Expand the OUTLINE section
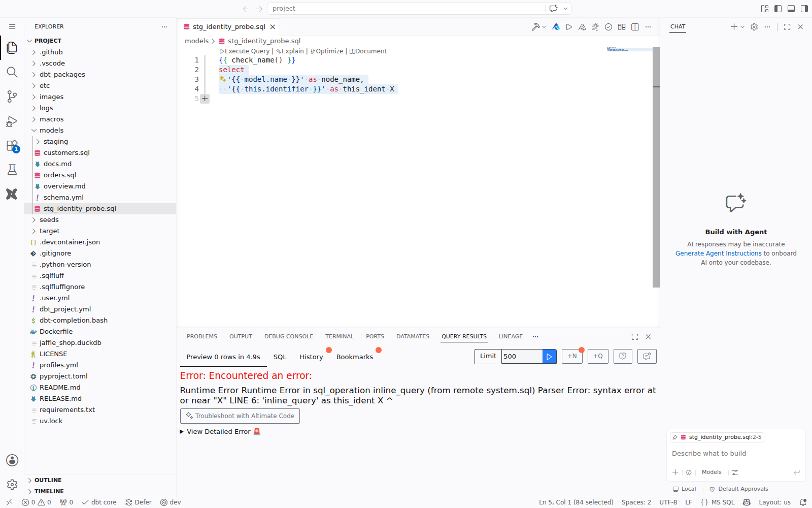 100,480
